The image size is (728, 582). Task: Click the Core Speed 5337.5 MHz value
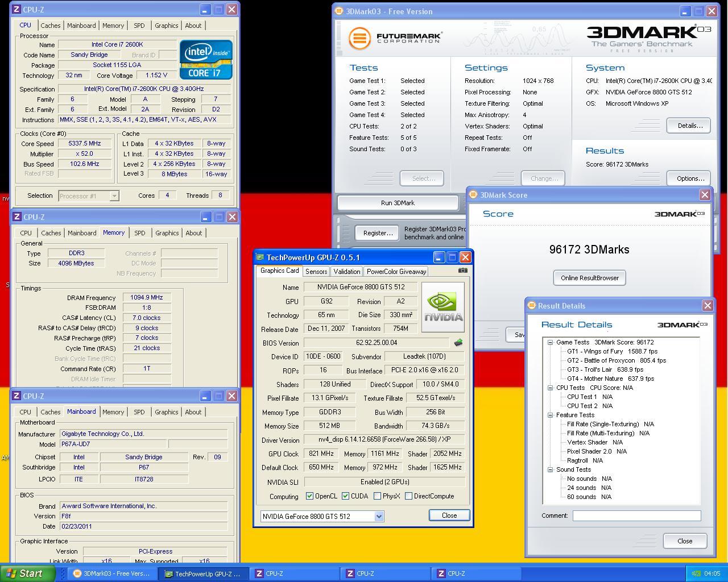pos(85,144)
